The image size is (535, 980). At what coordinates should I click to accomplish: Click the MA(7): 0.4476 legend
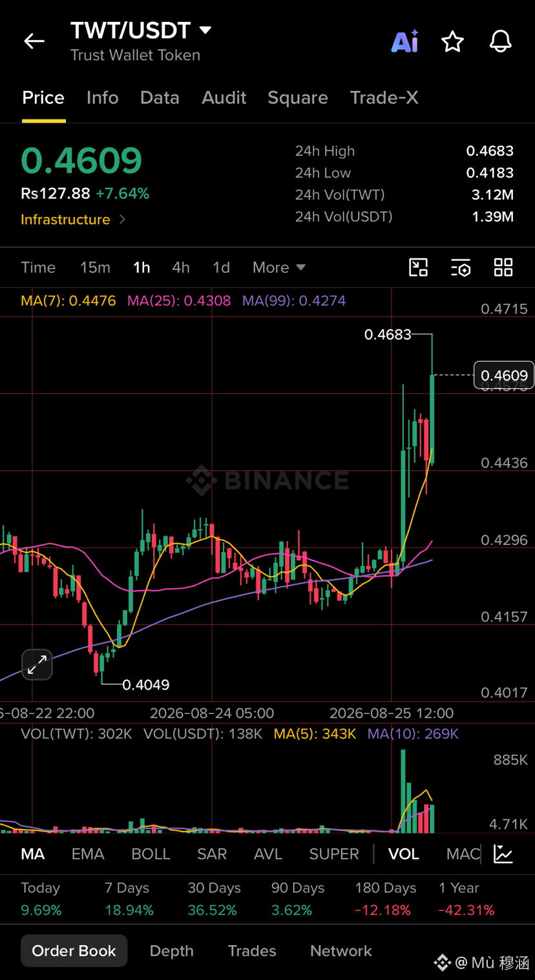pos(68,301)
